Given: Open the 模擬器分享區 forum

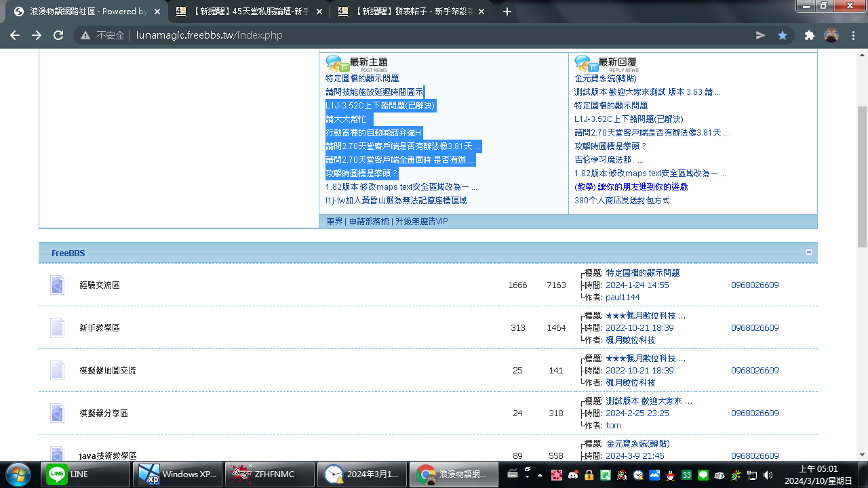Looking at the screenshot, I should coord(104,413).
